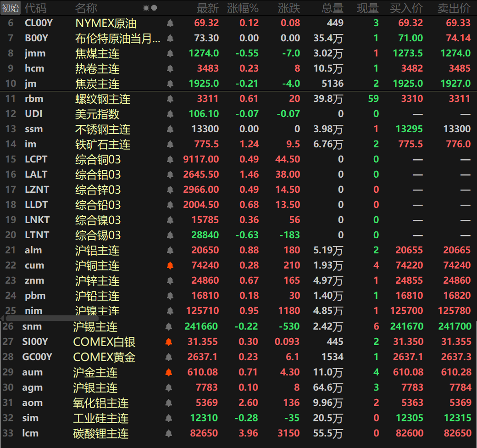
Task: Click the bell icon beside 工业硅主连
Action: click(170, 418)
